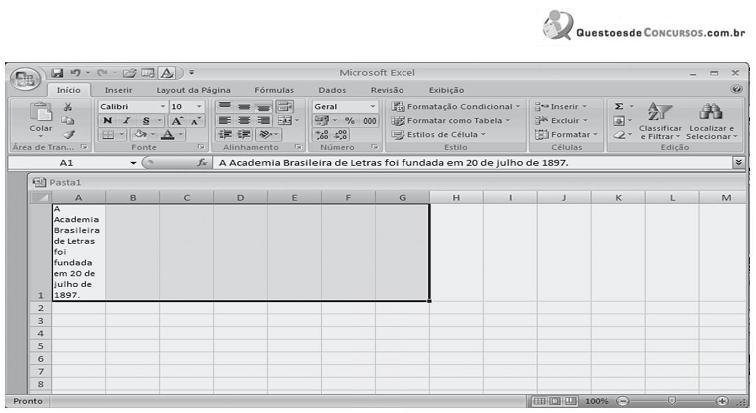Toggle wrap text button in Alinhamento
The height and width of the screenshot is (413, 756).
tap(283, 106)
